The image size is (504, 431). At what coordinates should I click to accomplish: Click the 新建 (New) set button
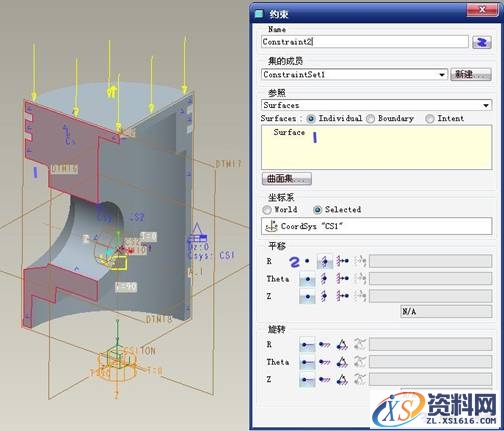coord(471,74)
